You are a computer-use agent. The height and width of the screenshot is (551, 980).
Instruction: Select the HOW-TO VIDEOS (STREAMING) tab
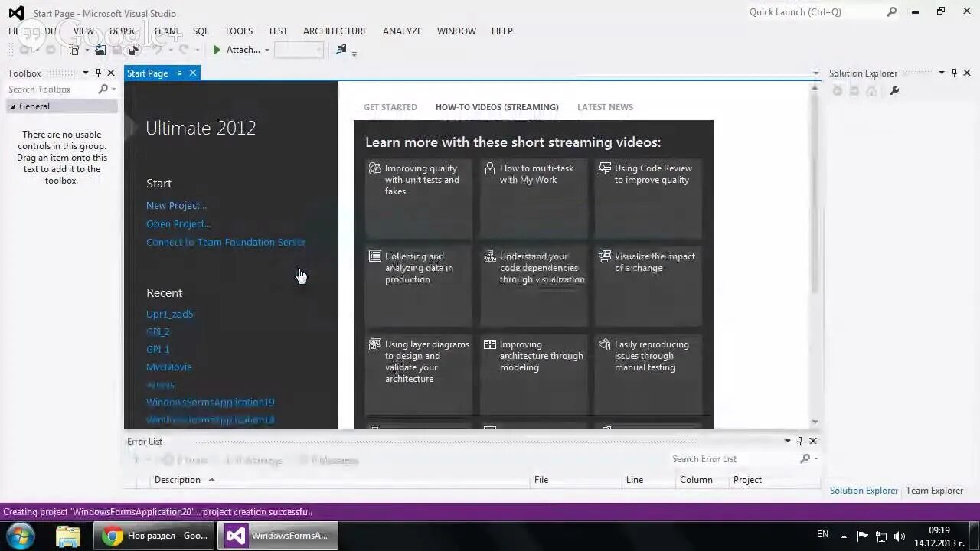(x=497, y=107)
